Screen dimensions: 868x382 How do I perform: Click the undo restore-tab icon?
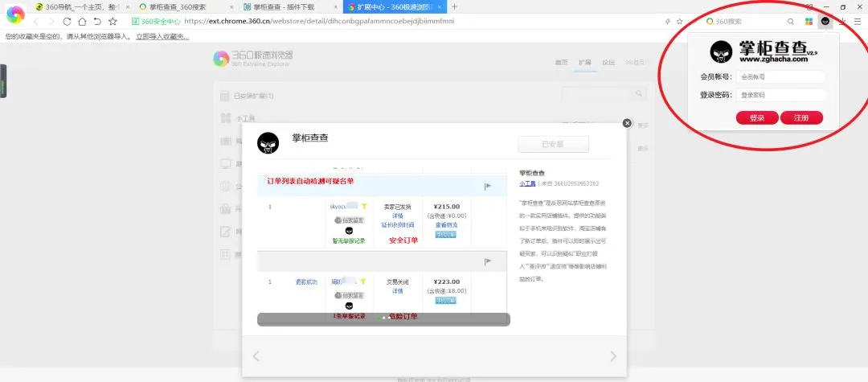[97, 22]
